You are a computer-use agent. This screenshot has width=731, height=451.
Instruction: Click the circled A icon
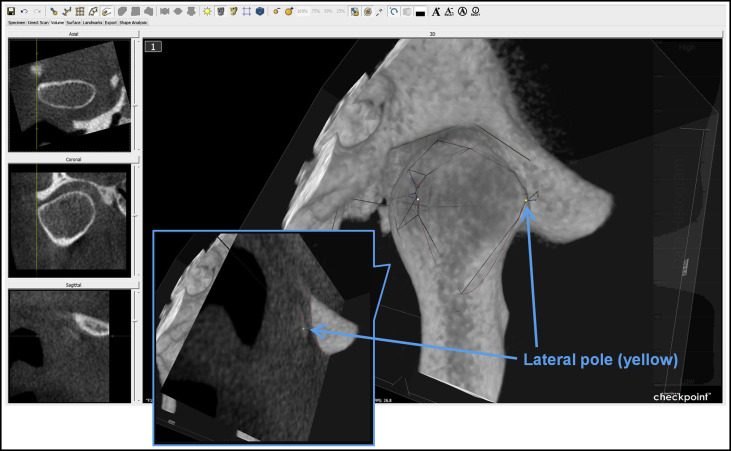[462, 11]
